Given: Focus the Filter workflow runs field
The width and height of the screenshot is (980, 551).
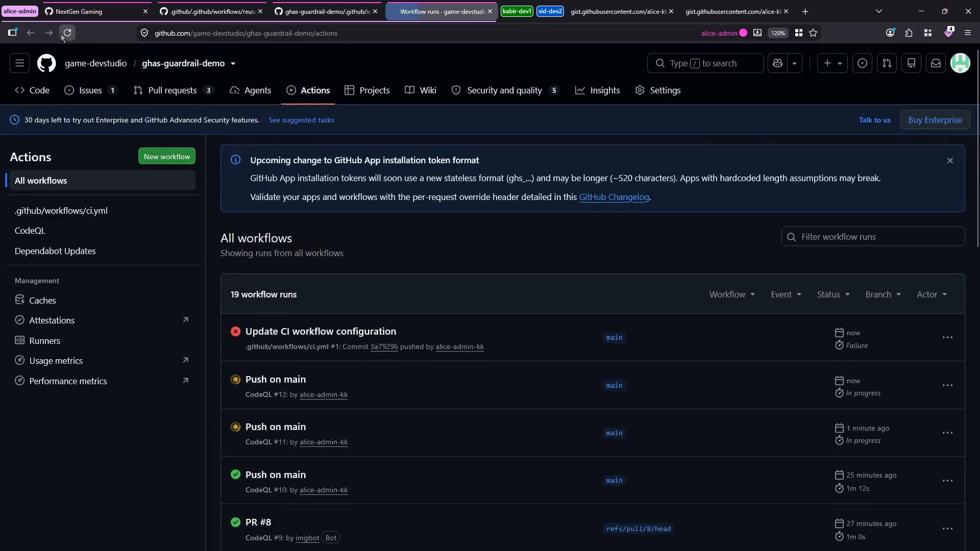Looking at the screenshot, I should [x=873, y=237].
